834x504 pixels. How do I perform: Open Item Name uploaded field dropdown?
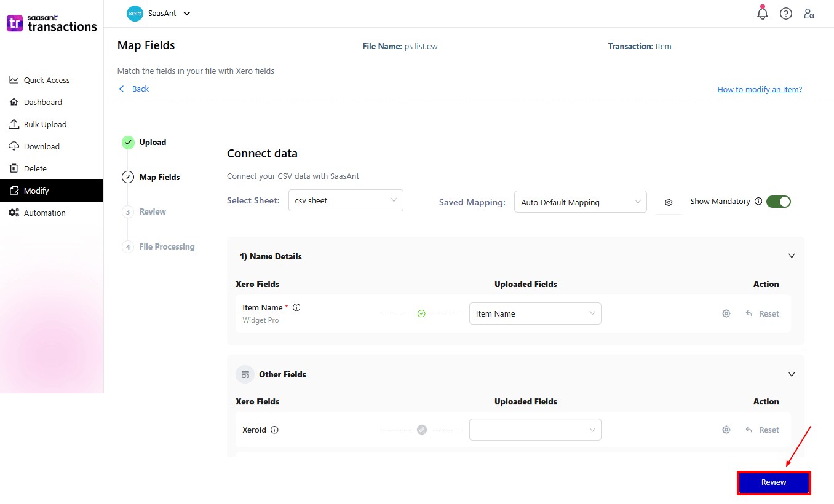click(x=535, y=313)
